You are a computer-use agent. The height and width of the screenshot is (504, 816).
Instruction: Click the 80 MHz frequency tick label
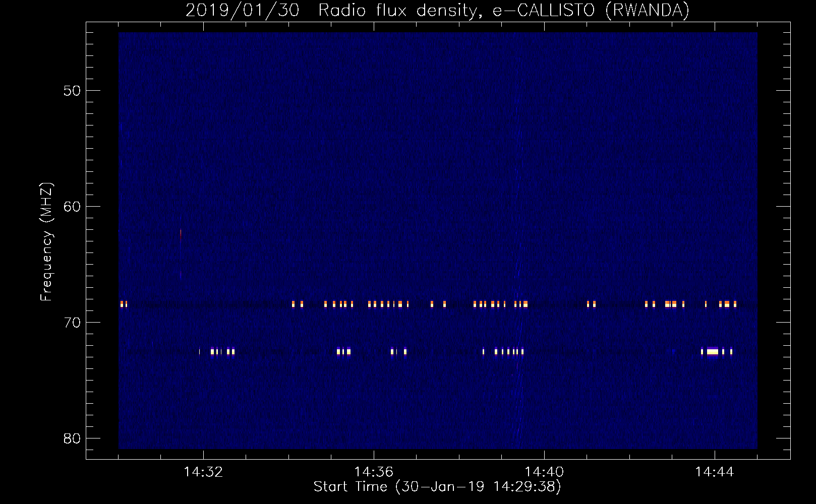pyautogui.click(x=72, y=438)
